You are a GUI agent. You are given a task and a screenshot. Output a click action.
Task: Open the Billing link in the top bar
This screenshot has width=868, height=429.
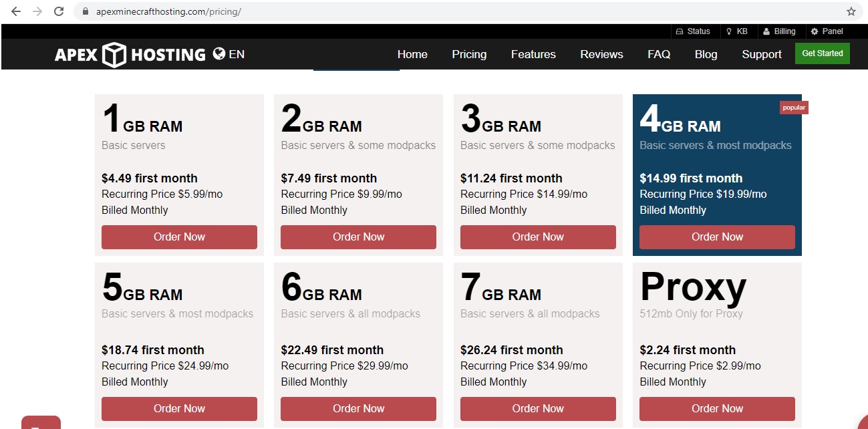(x=779, y=31)
